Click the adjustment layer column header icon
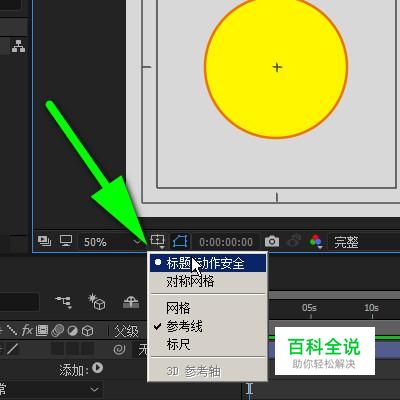This screenshot has height=400, width=400. tap(72, 331)
